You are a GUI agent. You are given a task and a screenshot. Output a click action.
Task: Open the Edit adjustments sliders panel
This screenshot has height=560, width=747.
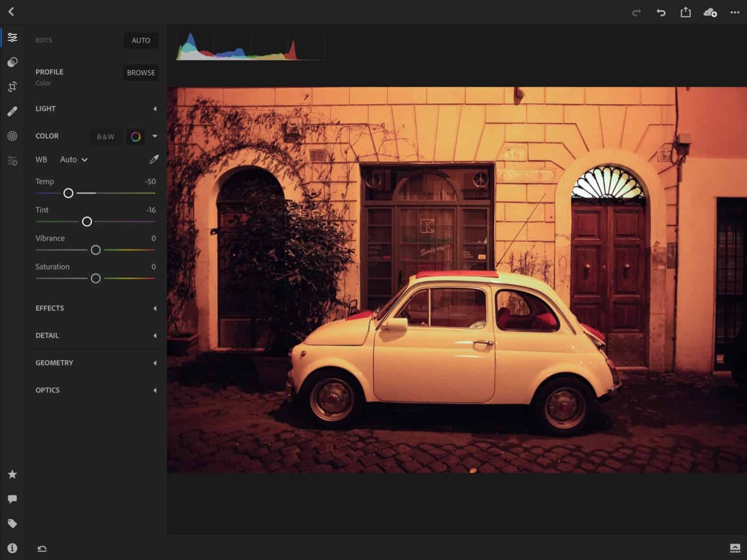coord(12,37)
